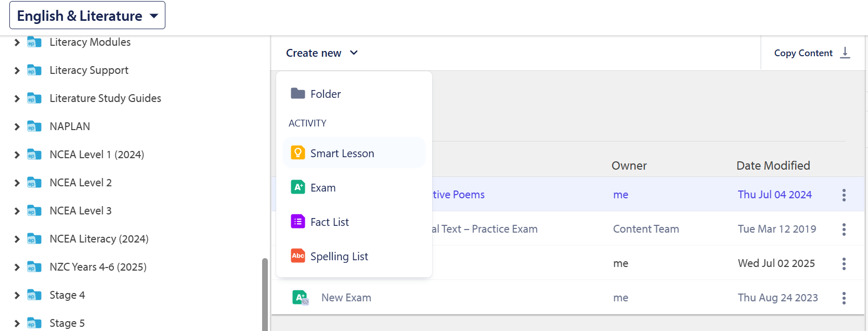Viewport: 868px width, 331px height.
Task: Click the sidebar vertical scrollbar thumb
Action: pos(265,294)
